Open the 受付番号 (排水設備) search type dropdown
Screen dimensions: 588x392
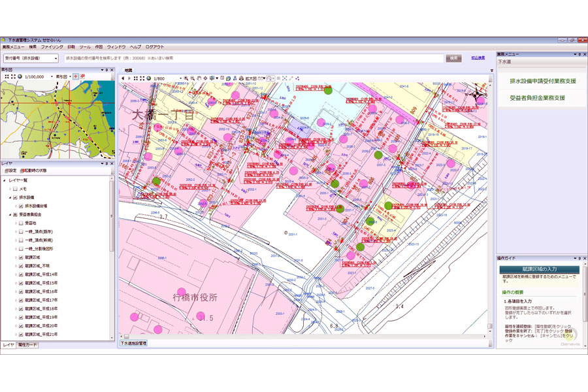coord(29,58)
